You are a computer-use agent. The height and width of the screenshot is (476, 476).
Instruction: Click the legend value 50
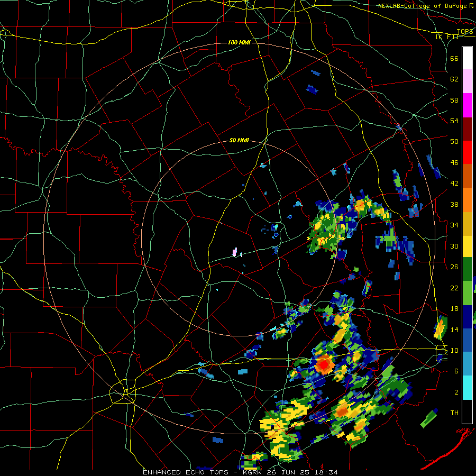click(454, 141)
